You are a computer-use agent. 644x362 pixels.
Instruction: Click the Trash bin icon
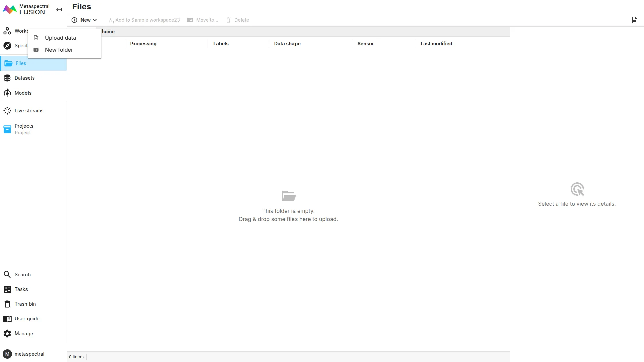pos(7,304)
